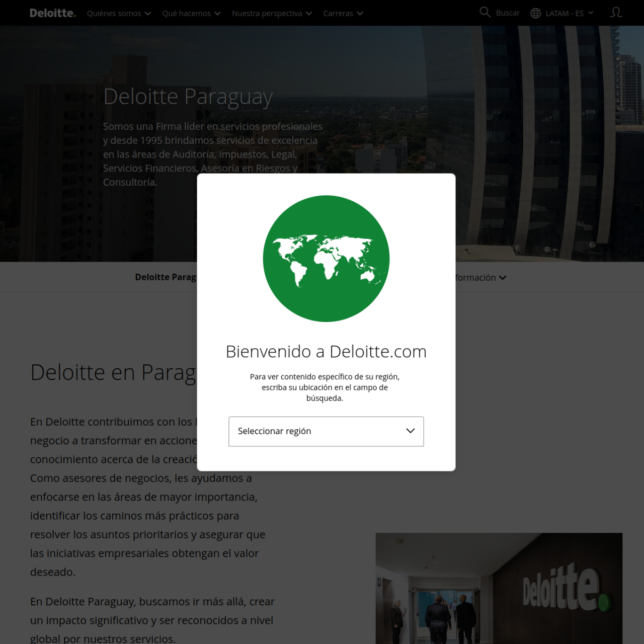Click the paragraph starting 'En Deloitte Paraguay, buscamos'
This screenshot has height=644, width=644.
click(x=152, y=620)
